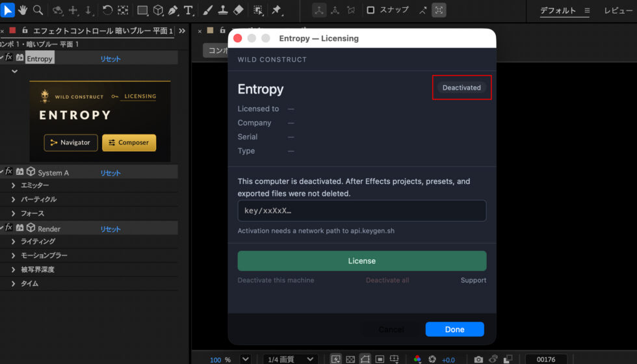Select the Rotation tool
637x364 pixels.
point(107,10)
